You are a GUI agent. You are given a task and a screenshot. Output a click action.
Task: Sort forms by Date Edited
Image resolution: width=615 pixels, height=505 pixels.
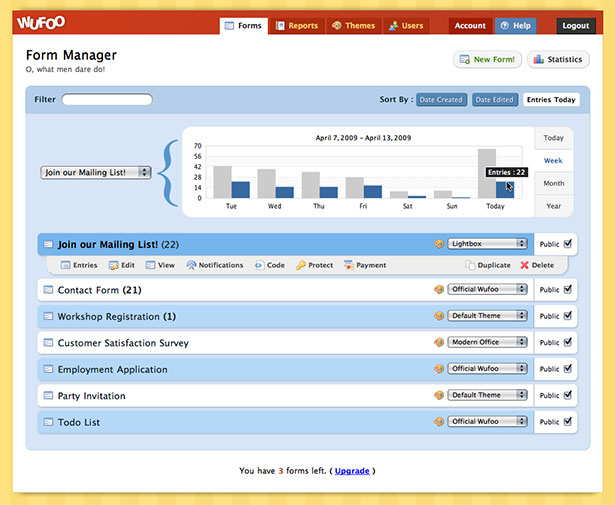(x=495, y=100)
